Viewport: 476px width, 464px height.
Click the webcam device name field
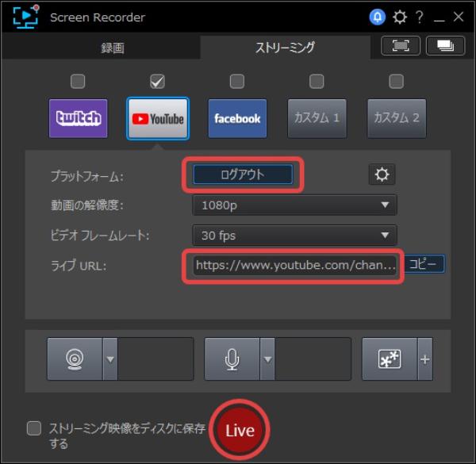coord(155,359)
